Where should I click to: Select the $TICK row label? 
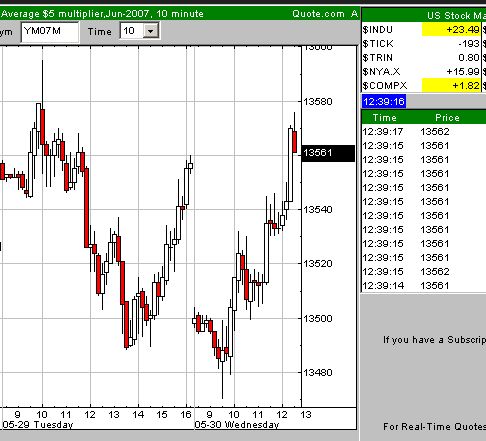378,44
